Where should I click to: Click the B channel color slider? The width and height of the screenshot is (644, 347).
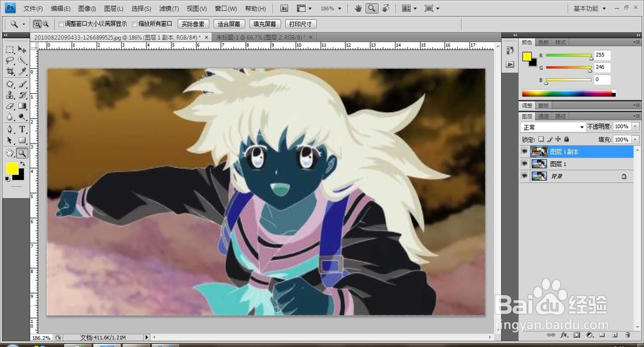point(569,80)
